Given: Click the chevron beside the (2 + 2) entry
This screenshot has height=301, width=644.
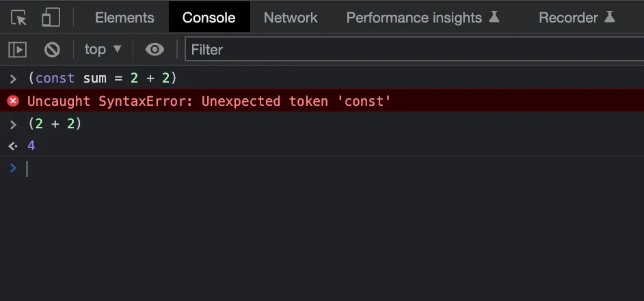Looking at the screenshot, I should pyautogui.click(x=13, y=124).
